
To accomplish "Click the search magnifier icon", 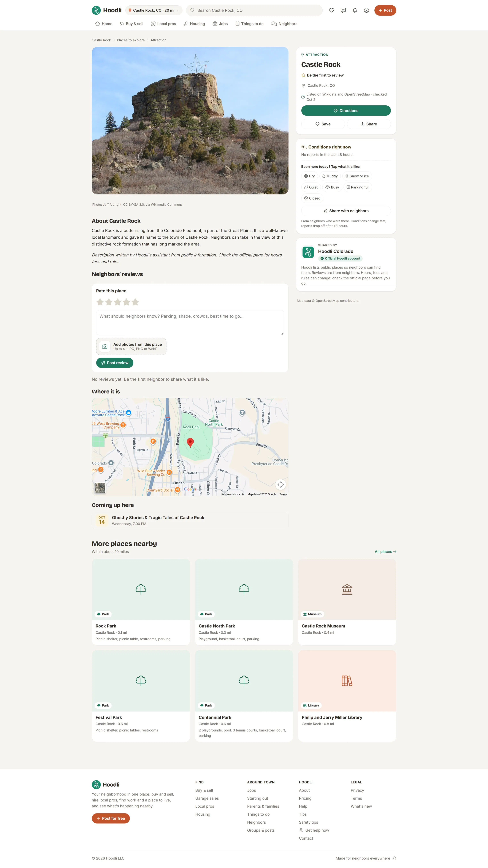I will (x=193, y=10).
